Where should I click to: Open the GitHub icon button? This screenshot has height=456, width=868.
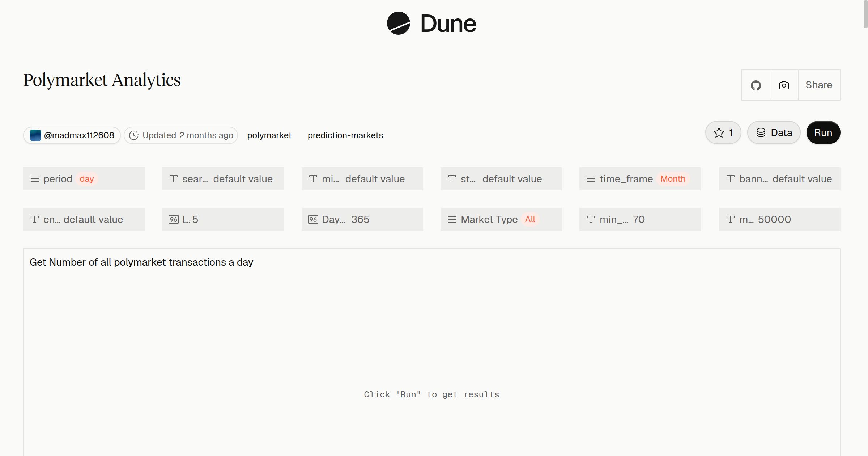[x=756, y=85]
